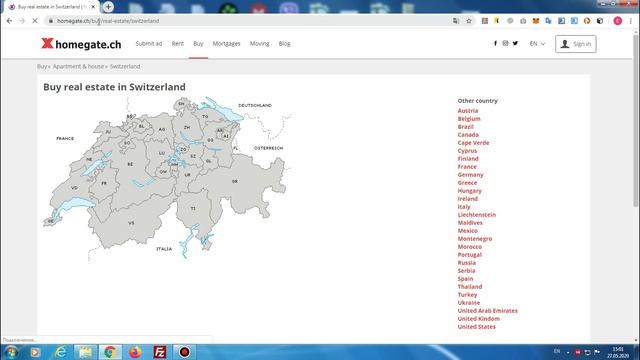Open the Moving menu item
Viewport: 640px width, 360px height.
pos(259,43)
